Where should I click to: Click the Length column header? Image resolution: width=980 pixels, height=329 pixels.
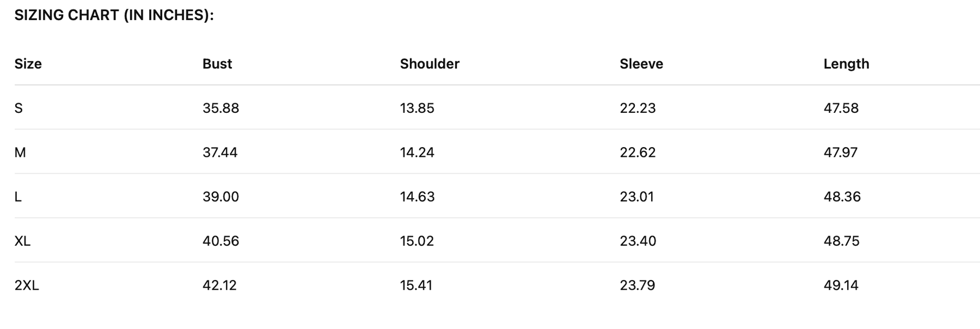tap(846, 64)
